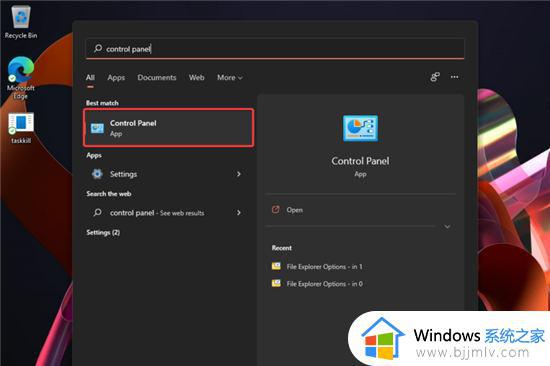
Task: Click the Search the web heading
Action: pyautogui.click(x=109, y=194)
